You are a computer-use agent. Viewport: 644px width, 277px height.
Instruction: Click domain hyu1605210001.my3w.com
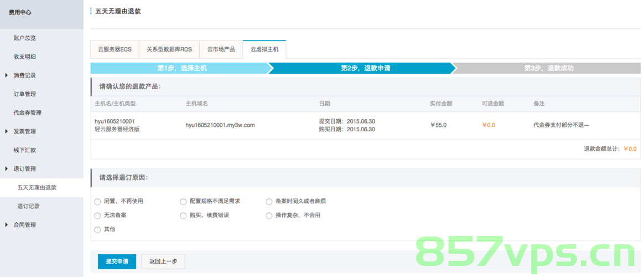click(220, 125)
